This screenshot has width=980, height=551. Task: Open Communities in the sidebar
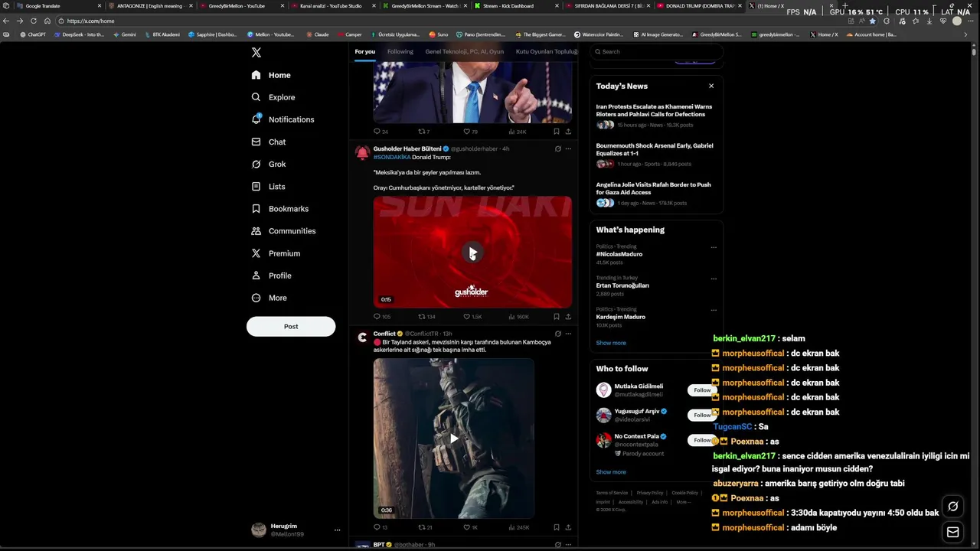tap(283, 230)
